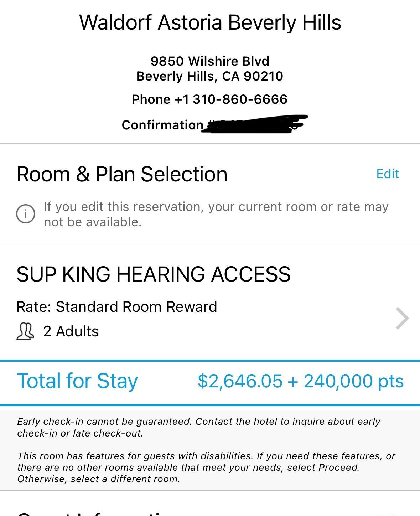The image size is (420, 516).
Task: Tap the Edit link for Room & Plan
Action: point(388,174)
